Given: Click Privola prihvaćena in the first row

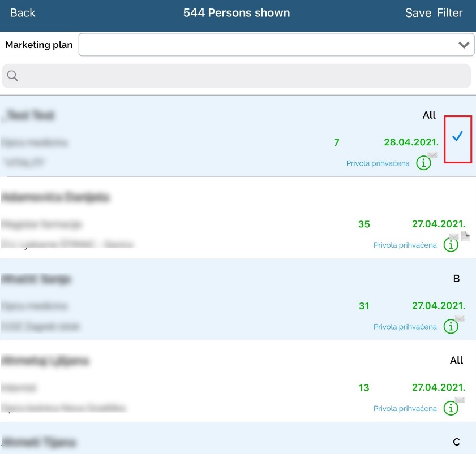Looking at the screenshot, I should point(378,163).
